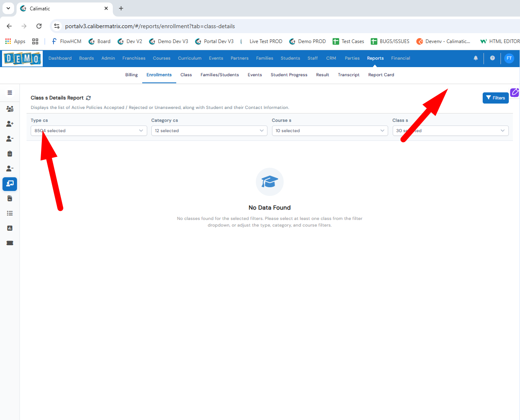Open the user-plus sidebar report icon
Screen dimensions: 520x420
(x=10, y=124)
